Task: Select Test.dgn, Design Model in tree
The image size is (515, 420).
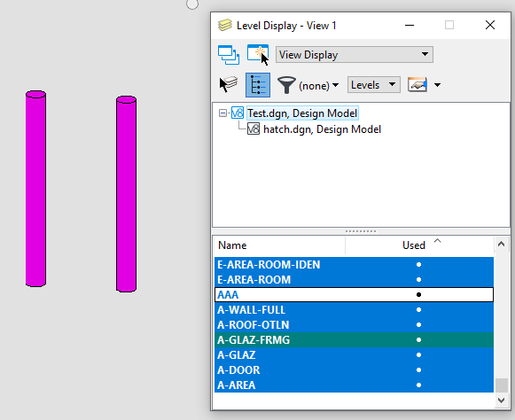Action: point(302,113)
